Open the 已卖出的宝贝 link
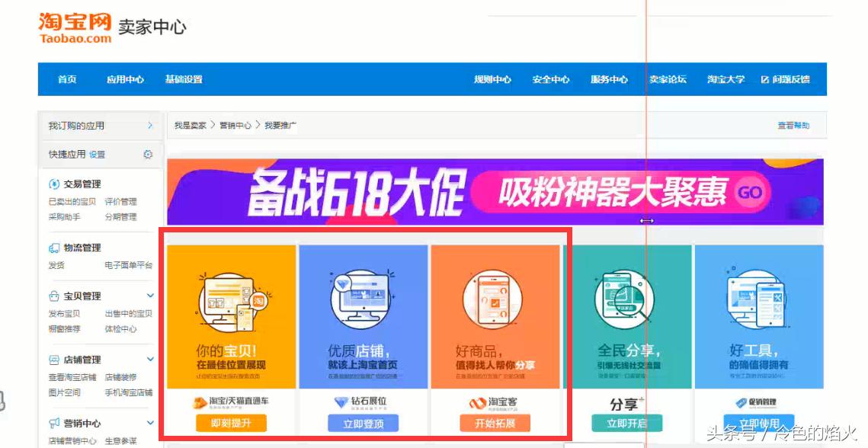Image resolution: width=868 pixels, height=448 pixels. click(x=72, y=202)
